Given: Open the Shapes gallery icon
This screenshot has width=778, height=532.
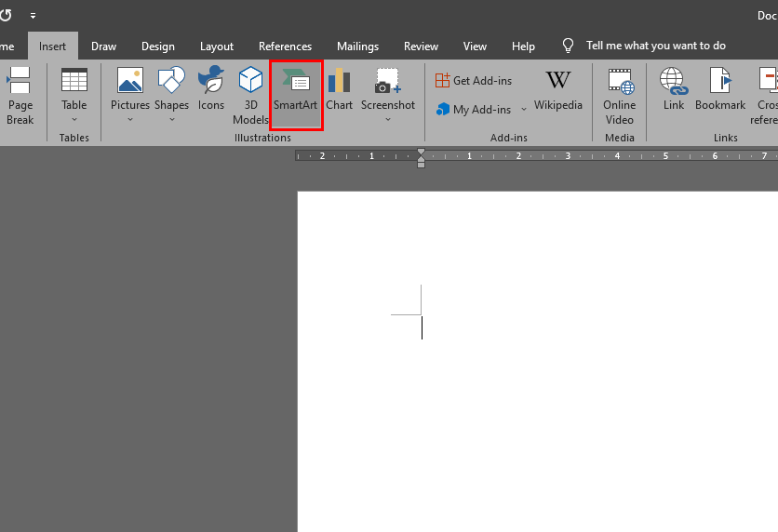Looking at the screenshot, I should click(171, 80).
